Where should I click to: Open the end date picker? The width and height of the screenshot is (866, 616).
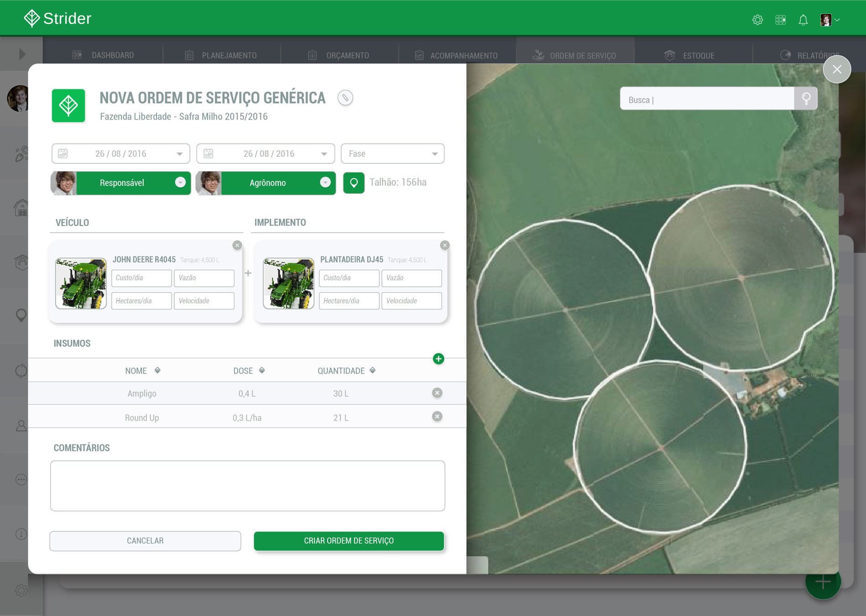[266, 154]
